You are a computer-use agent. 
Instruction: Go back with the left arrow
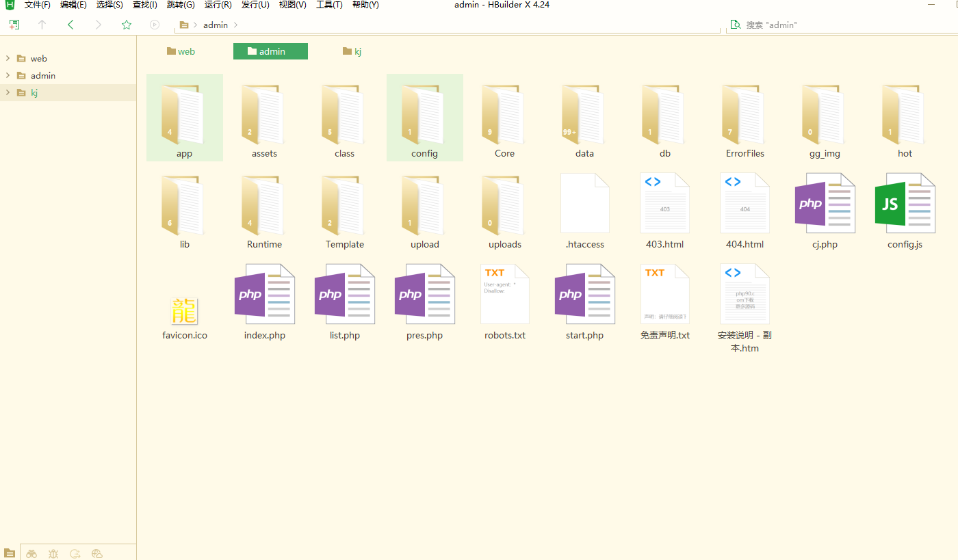[70, 25]
